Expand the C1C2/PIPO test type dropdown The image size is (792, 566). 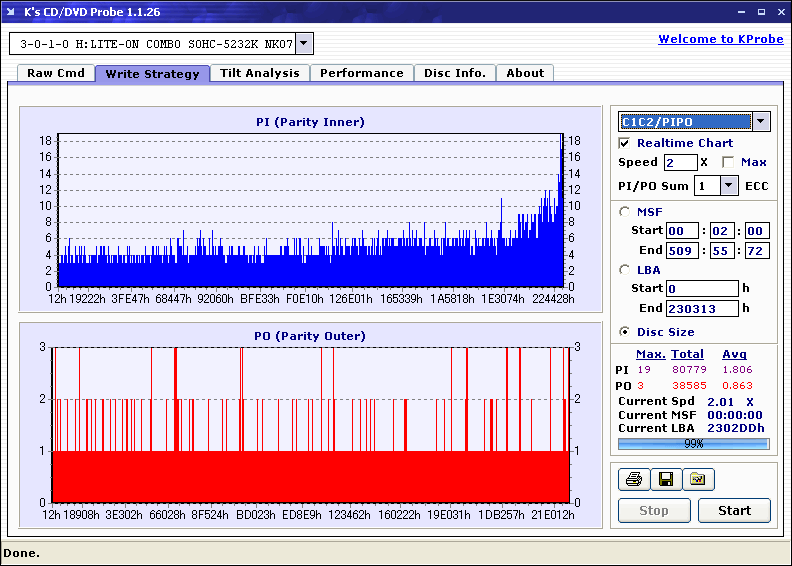(760, 122)
